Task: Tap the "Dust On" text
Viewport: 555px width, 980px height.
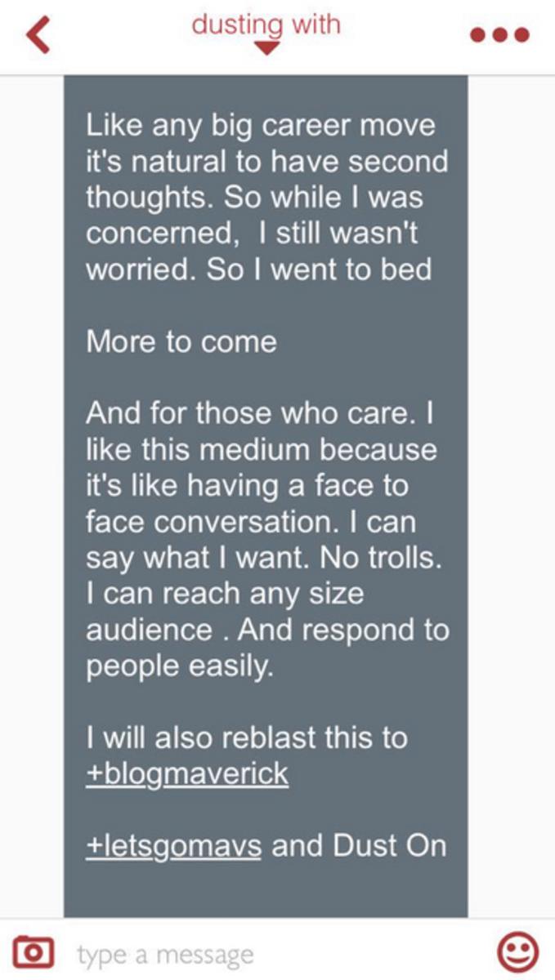Action: pos(388,845)
